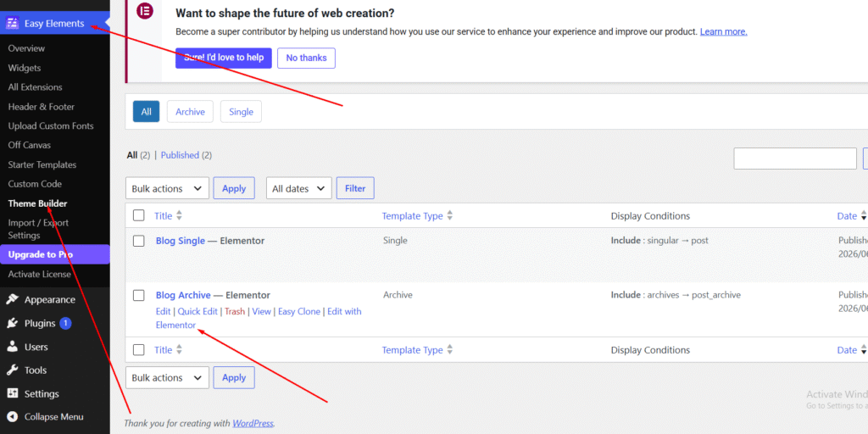Click the Elementor logo icon in notice banner
The width and height of the screenshot is (868, 434).
coord(144,10)
